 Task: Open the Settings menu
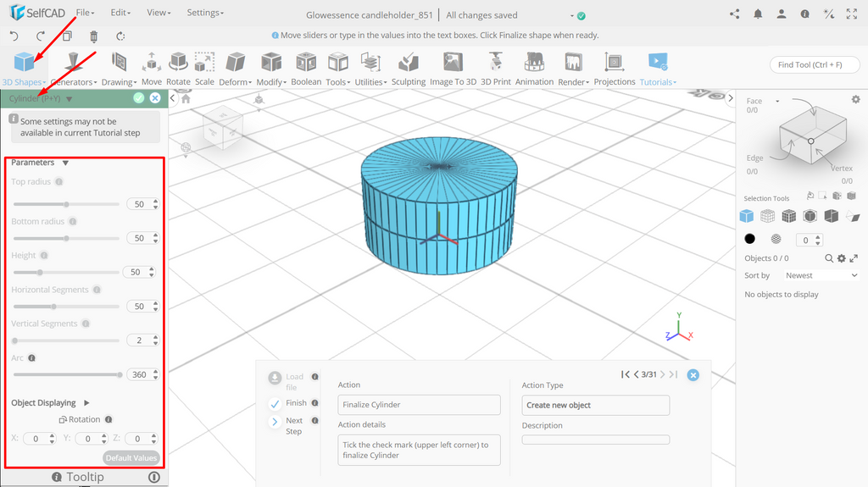[x=205, y=12]
